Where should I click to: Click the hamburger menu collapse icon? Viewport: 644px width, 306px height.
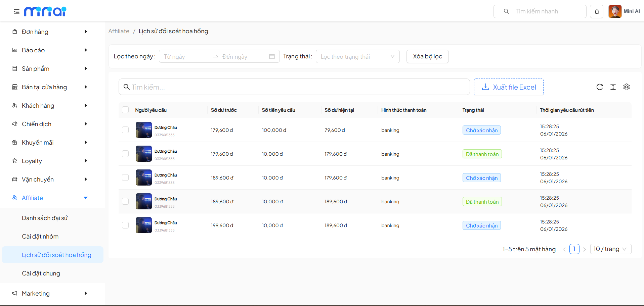tap(16, 12)
